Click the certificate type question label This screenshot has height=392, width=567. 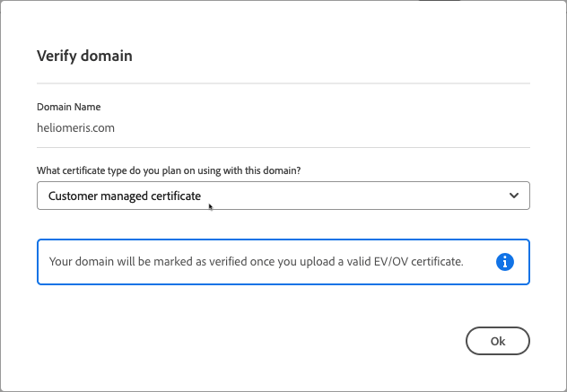(181, 170)
